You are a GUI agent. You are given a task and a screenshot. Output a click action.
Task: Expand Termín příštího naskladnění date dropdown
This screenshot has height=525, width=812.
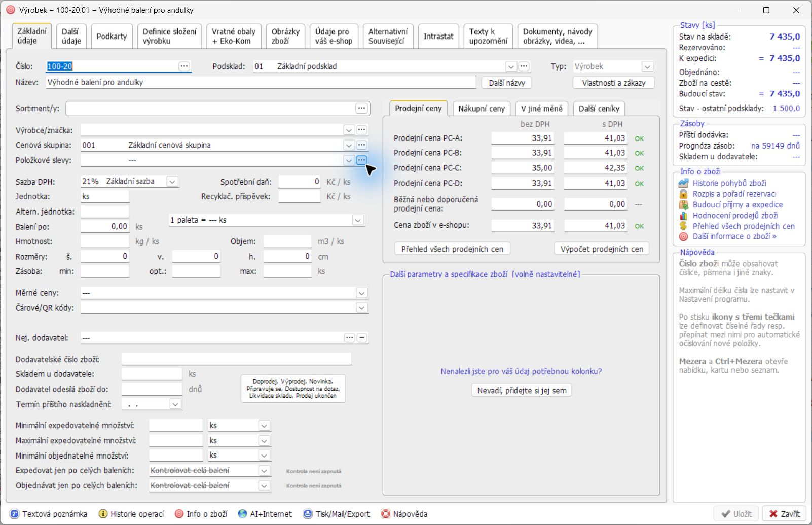[x=175, y=404]
